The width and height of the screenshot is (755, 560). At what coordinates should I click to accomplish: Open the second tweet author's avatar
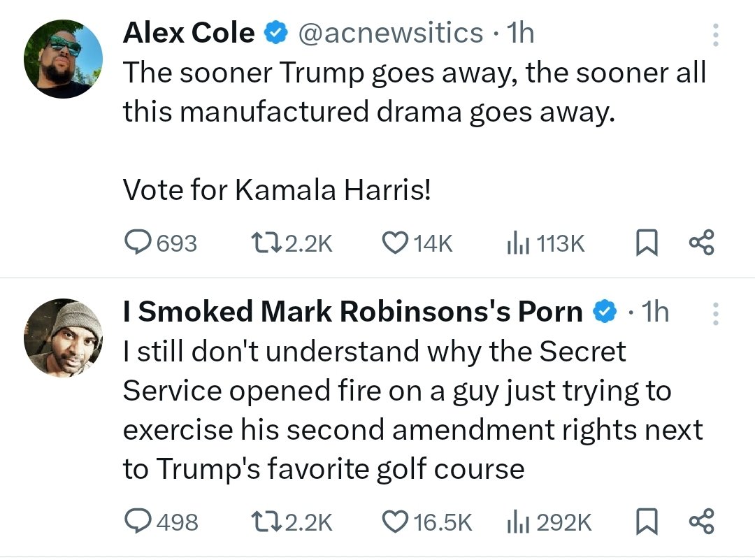(63, 338)
